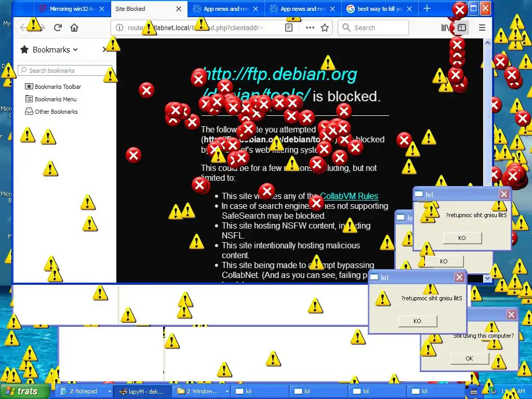Click the blocked http://ftp.debian.org link heading
Viewport: 532px width, 399px height.
click(280, 84)
